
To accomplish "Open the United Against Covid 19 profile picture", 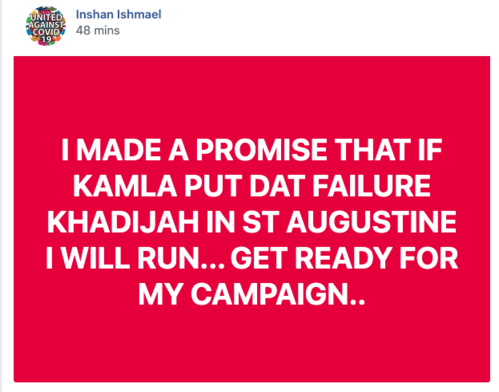I will 46,26.
